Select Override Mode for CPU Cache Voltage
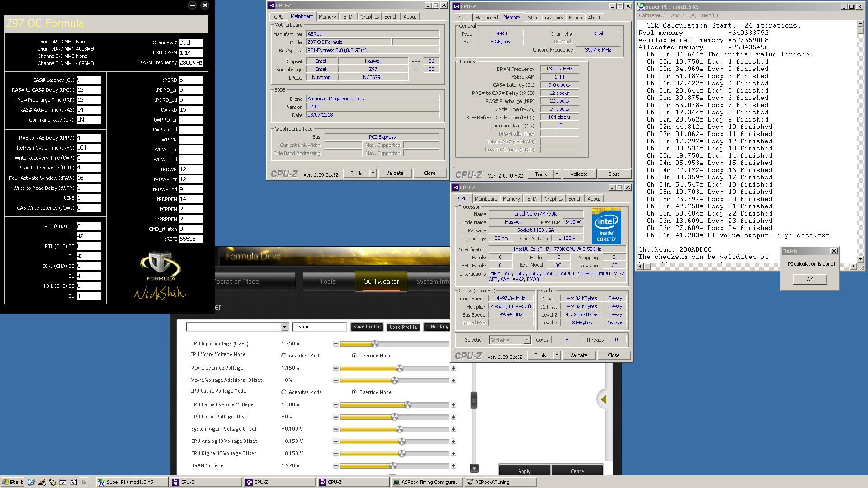 tap(354, 392)
